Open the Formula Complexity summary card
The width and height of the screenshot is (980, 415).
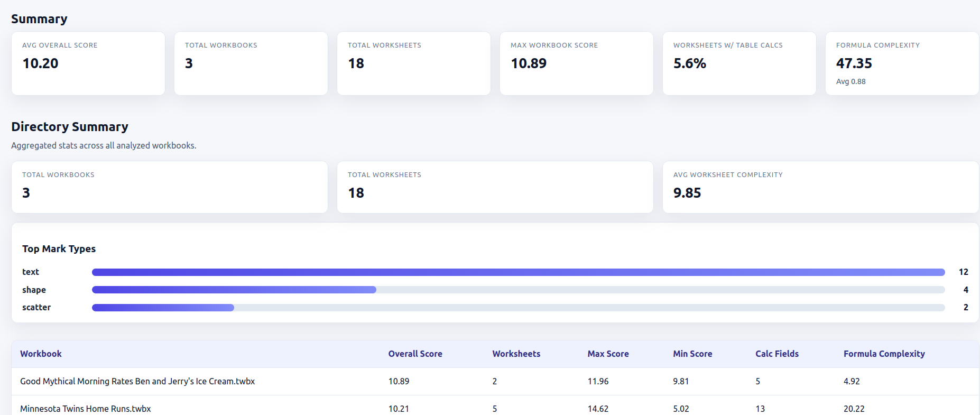click(902, 63)
